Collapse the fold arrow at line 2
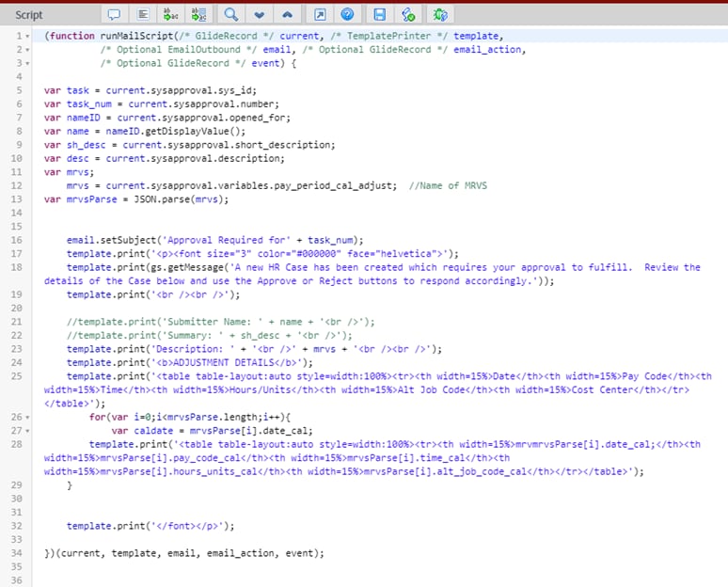The image size is (728, 587). pos(27,50)
